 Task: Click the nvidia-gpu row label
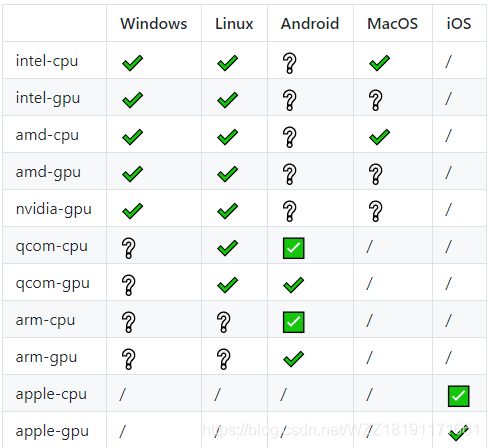[x=54, y=210]
